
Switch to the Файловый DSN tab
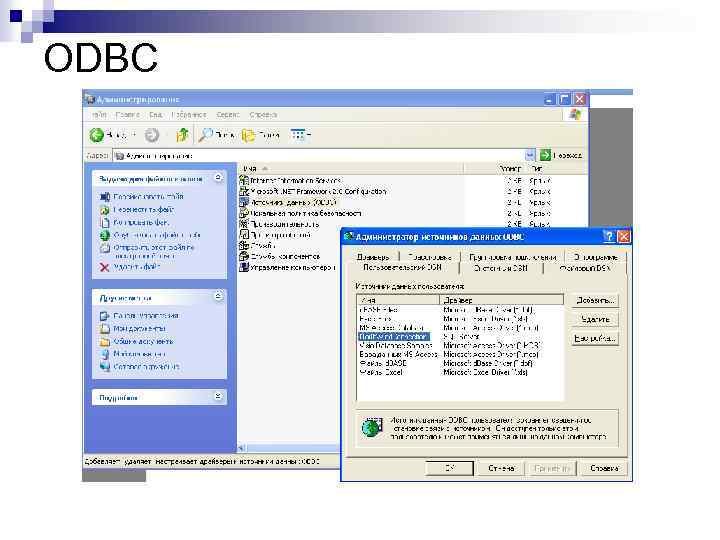[x=585, y=268]
